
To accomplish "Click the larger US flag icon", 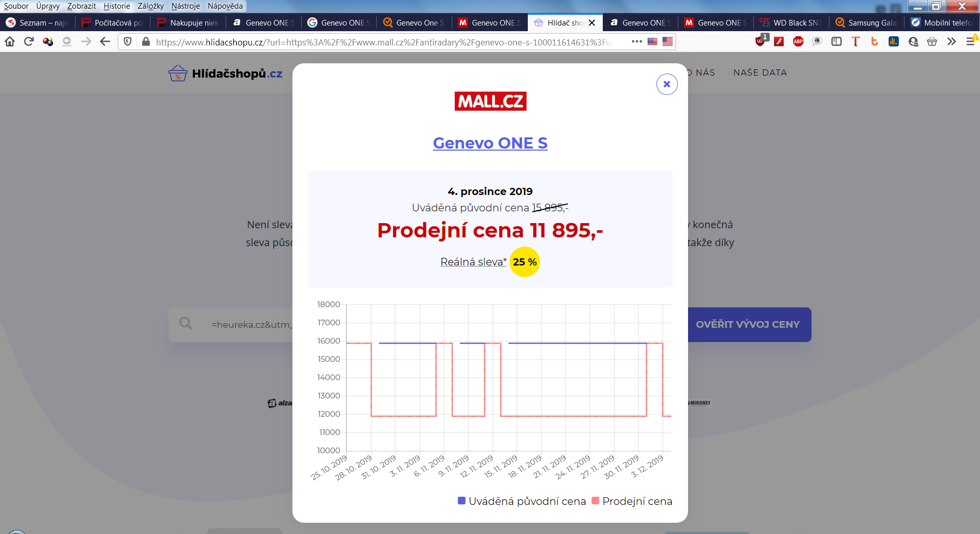I will pos(668,41).
